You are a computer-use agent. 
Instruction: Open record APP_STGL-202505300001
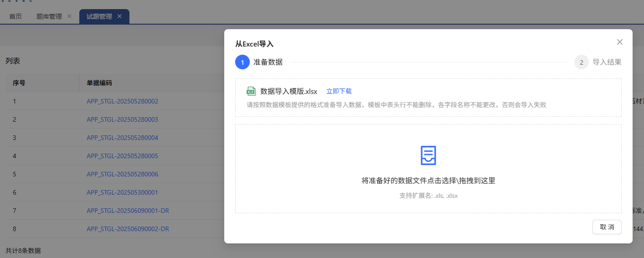(122, 192)
